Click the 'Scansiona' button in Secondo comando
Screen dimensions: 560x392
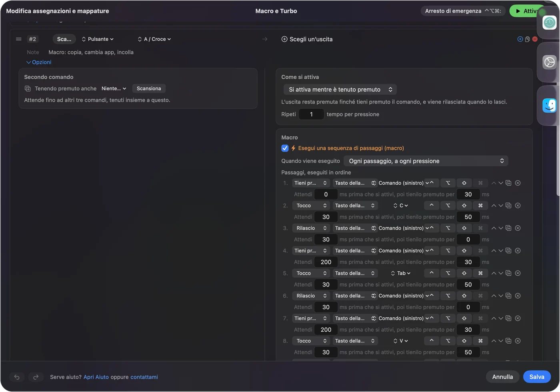point(149,89)
